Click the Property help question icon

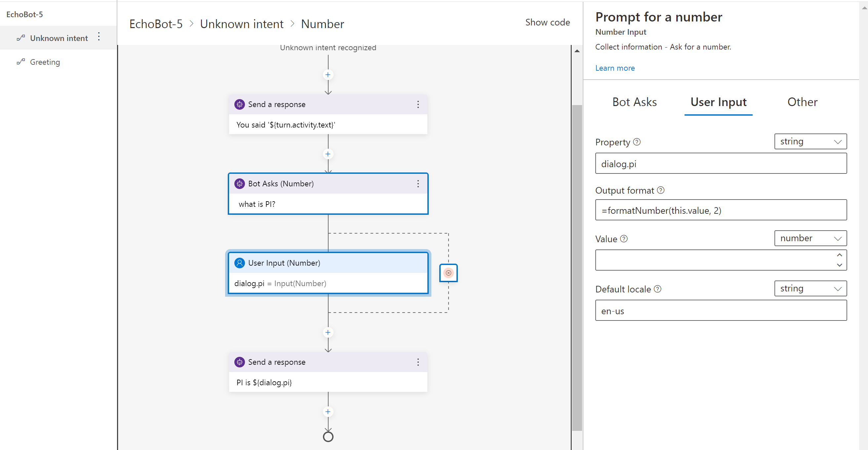tap(637, 142)
